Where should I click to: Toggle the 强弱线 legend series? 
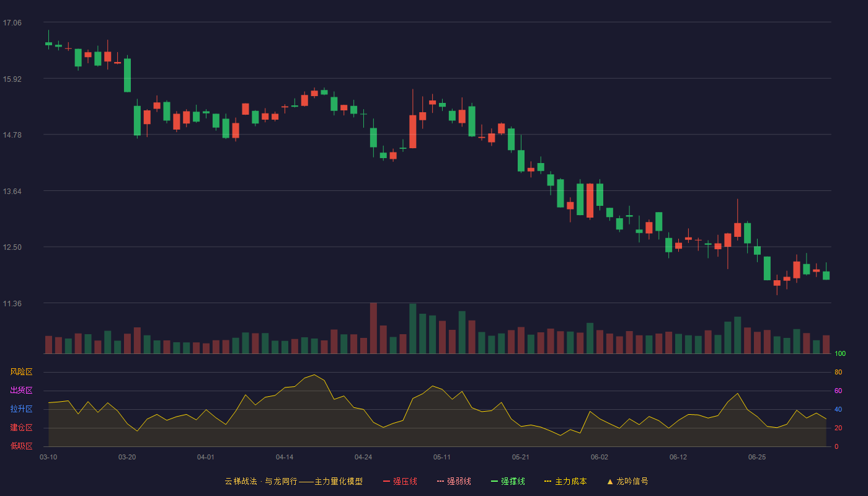tap(454, 481)
